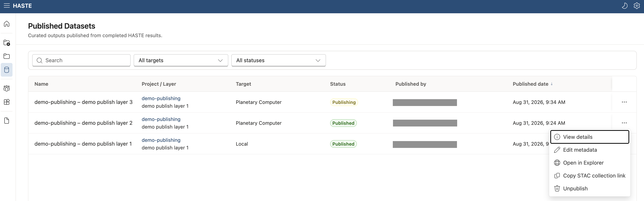Select 'demo-publishing – demo publish layer 2' name

click(83, 123)
